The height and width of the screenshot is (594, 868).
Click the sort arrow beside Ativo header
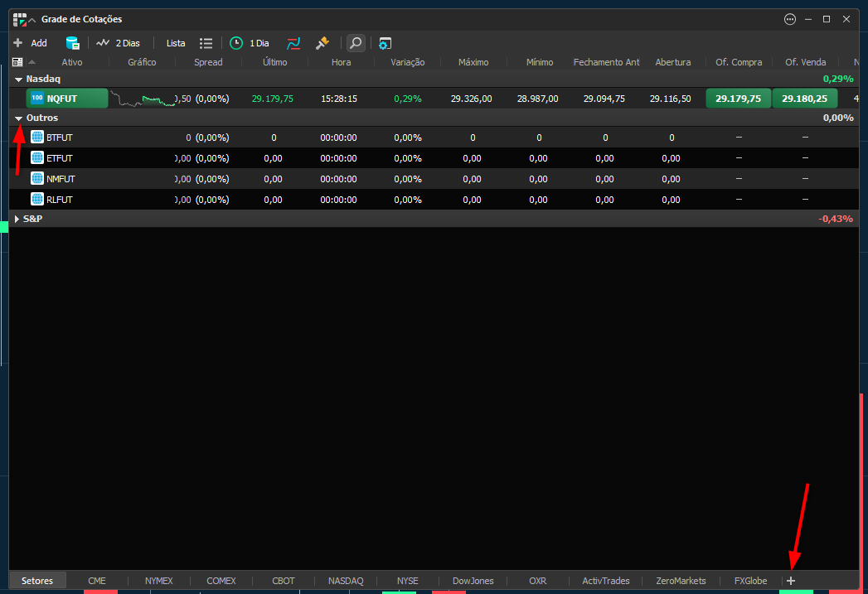[32, 62]
